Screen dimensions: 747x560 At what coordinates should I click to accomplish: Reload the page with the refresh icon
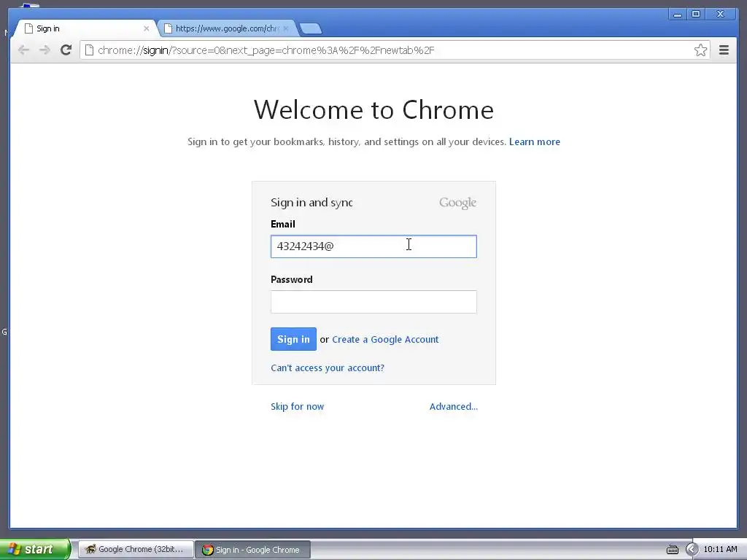pos(66,50)
